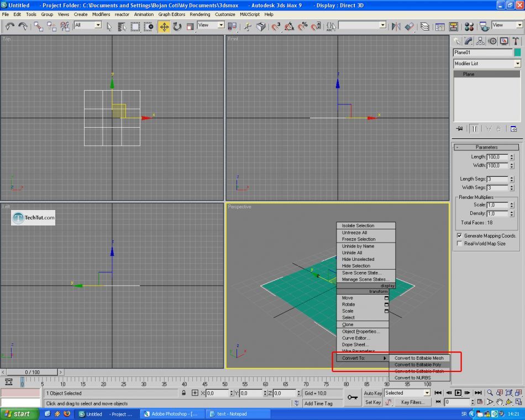The image size is (525, 420).
Task: Switch to Adobe Photoshop taskbar item
Action: click(x=172, y=414)
